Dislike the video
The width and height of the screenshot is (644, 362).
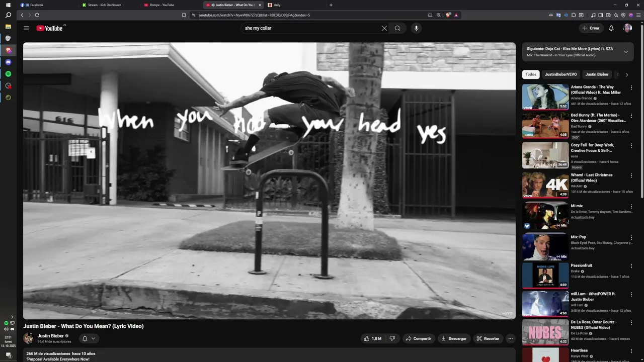tap(392, 338)
